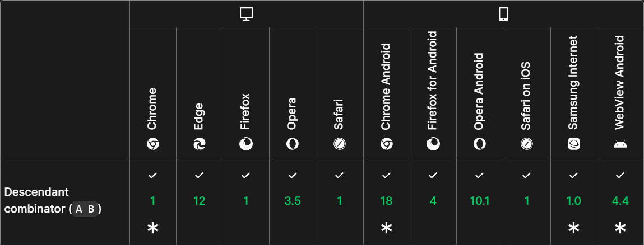Expand WebView Android 4.4 support notes
This screenshot has height=245, width=644.
(620, 228)
